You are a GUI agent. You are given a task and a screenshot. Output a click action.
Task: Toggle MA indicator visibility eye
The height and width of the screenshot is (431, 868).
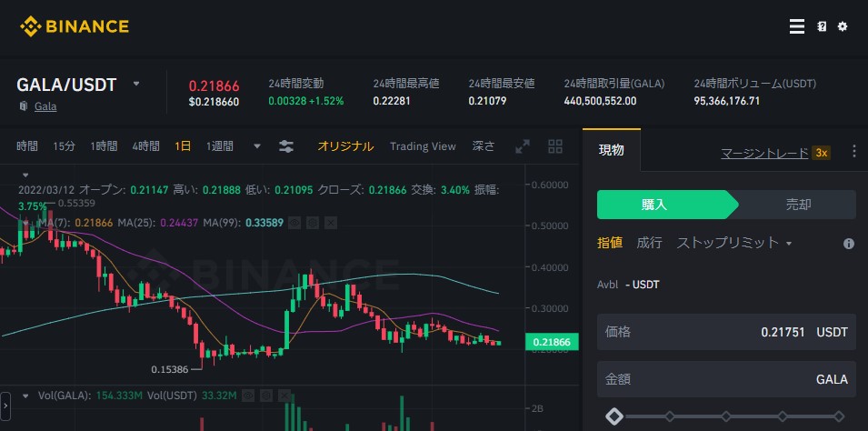294,224
